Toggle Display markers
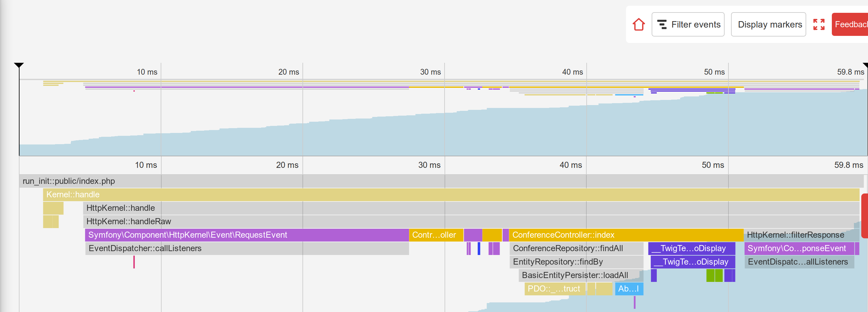868x312 pixels. click(768, 24)
